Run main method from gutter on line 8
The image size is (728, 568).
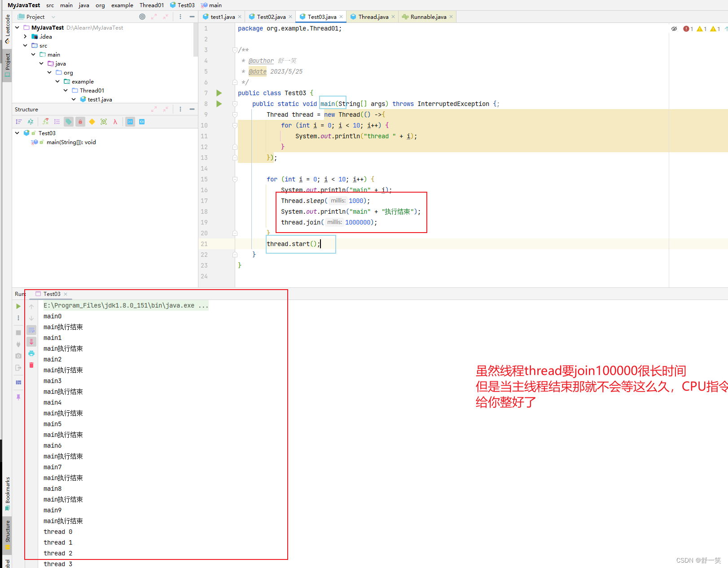pyautogui.click(x=219, y=104)
